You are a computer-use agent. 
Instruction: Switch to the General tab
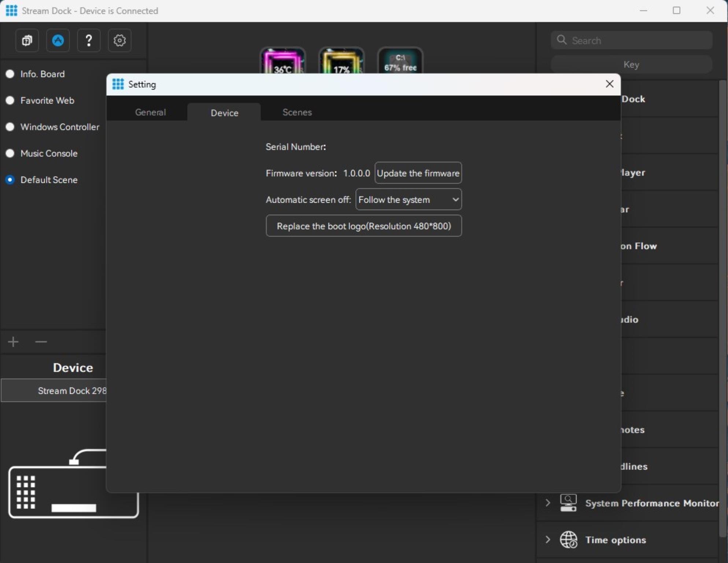pyautogui.click(x=150, y=112)
